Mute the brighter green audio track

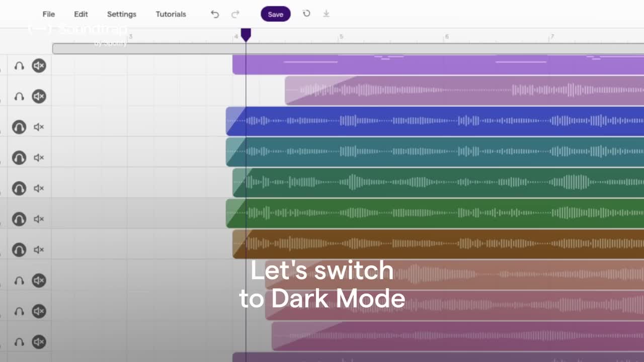click(x=39, y=219)
